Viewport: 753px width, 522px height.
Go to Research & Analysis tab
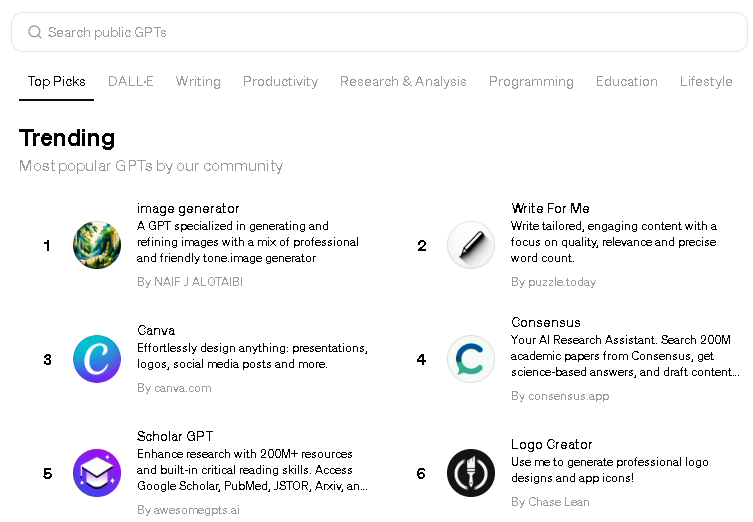pyautogui.click(x=403, y=81)
